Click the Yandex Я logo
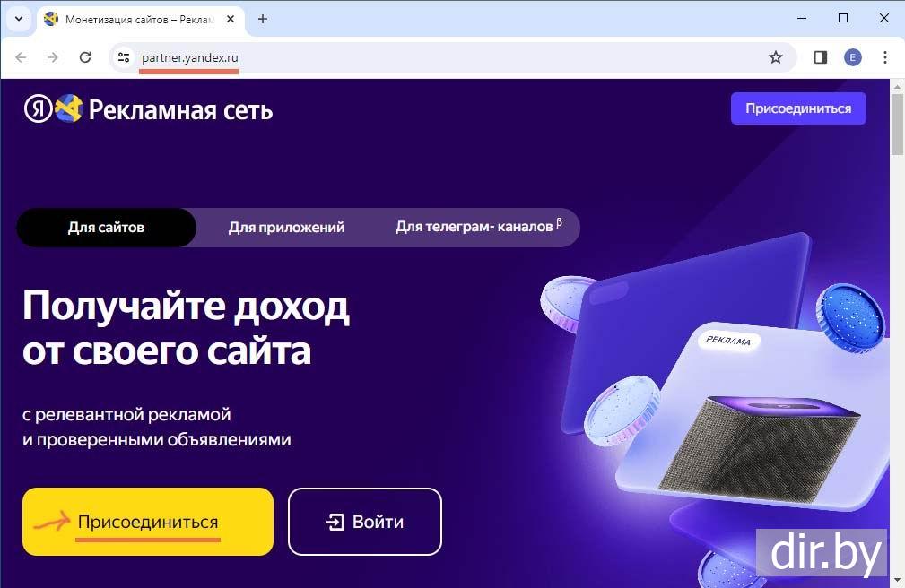Image resolution: width=905 pixels, height=588 pixels. [38, 108]
